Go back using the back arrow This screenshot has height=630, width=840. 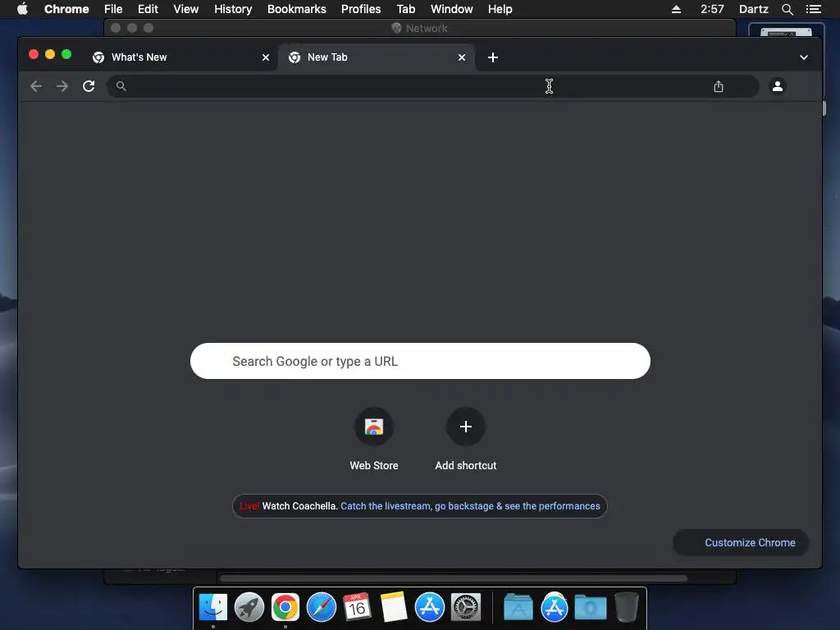click(x=36, y=86)
